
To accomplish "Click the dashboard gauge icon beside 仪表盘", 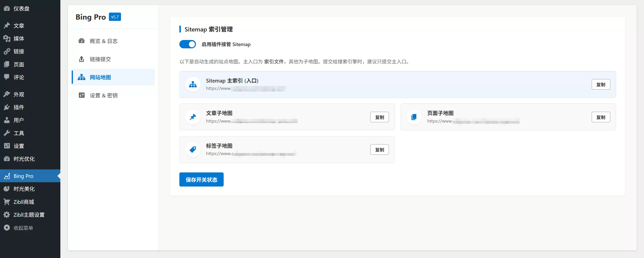I will 7,9.
